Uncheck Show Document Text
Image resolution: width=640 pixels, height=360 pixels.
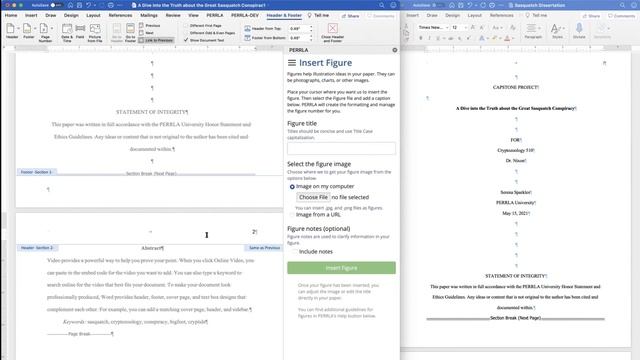tap(186, 40)
